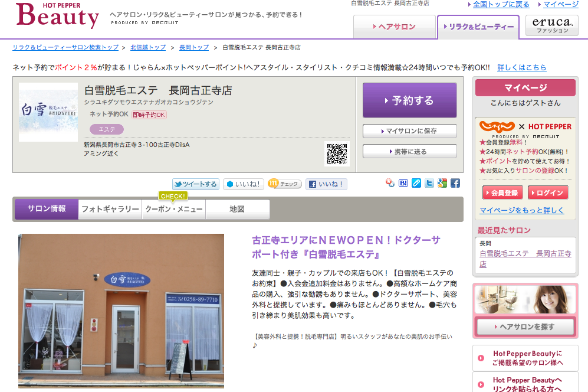Click the purple 予約する button
The image size is (588, 392).
point(409,100)
